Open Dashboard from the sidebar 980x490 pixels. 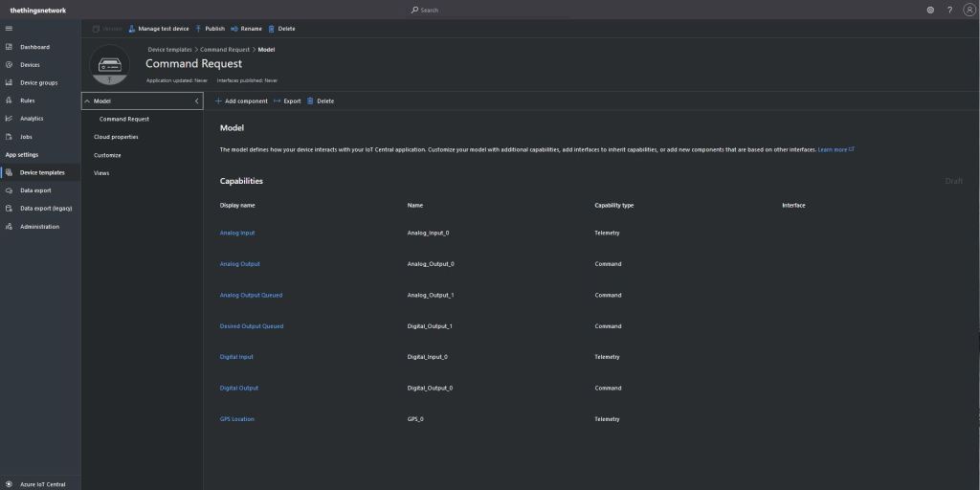(x=34, y=47)
